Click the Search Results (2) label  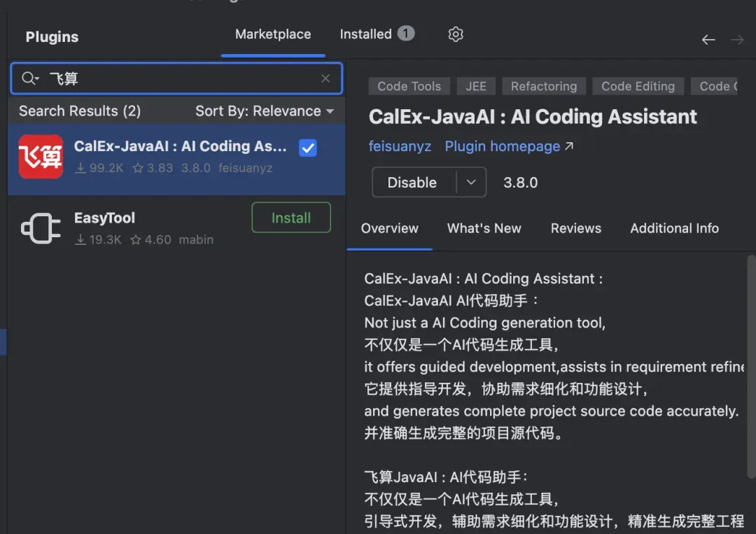pos(80,111)
